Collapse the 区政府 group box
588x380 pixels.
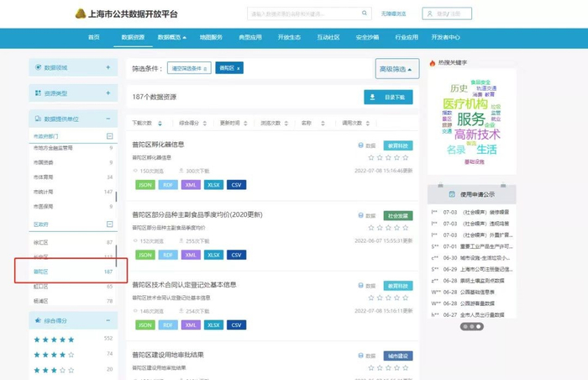tap(109, 224)
